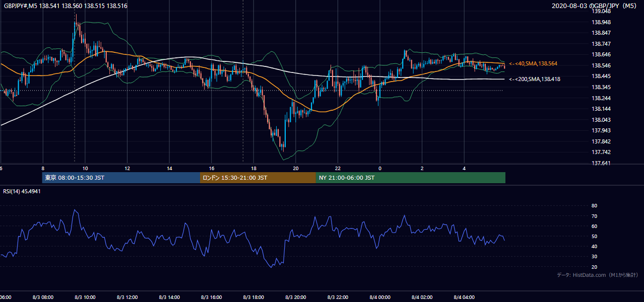Click the 138.847 price axis value
Viewport: 644px width, 302px height.
pyautogui.click(x=601, y=33)
